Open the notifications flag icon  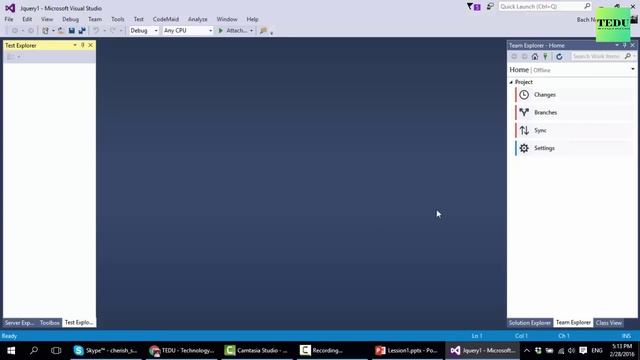[473, 7]
